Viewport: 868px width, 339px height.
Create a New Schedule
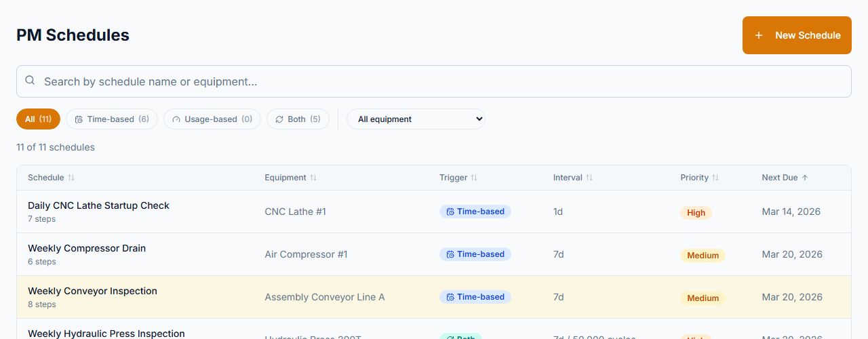797,35
